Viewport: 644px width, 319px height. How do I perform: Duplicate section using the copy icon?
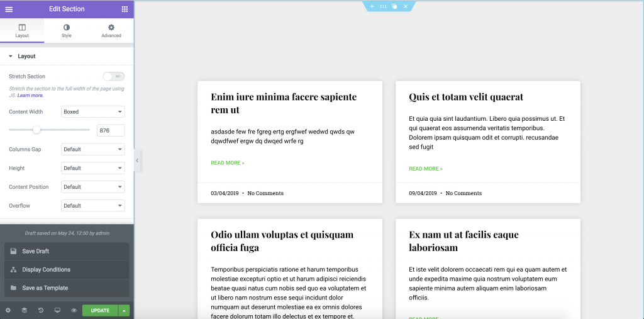pos(394,6)
